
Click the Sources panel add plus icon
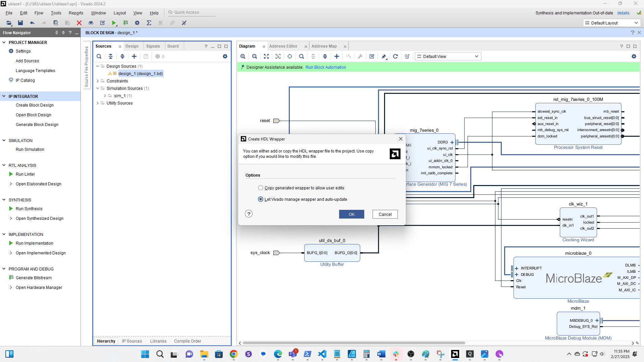[134, 56]
